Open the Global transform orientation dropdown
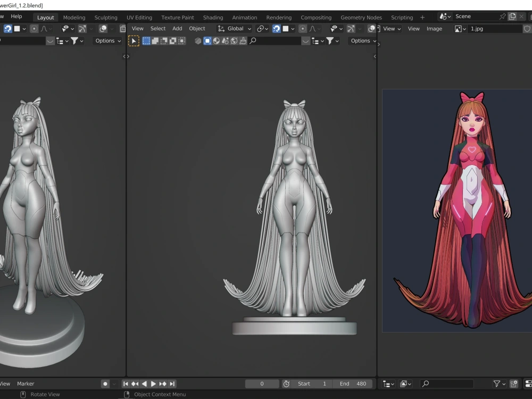Screen dimensions: 532x399 [235, 29]
